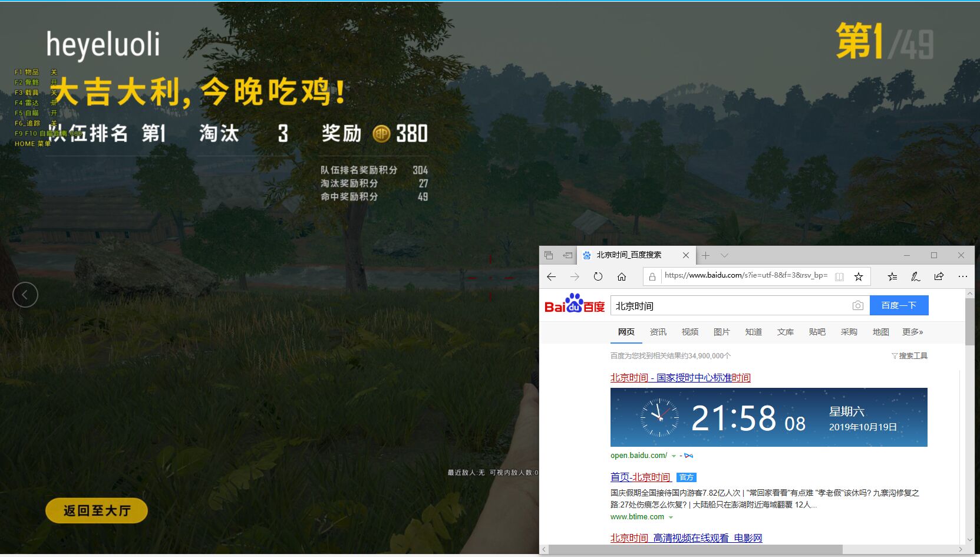Toggle the F2 骨骼 overlay option
The width and height of the screenshot is (980, 557).
coord(36,83)
